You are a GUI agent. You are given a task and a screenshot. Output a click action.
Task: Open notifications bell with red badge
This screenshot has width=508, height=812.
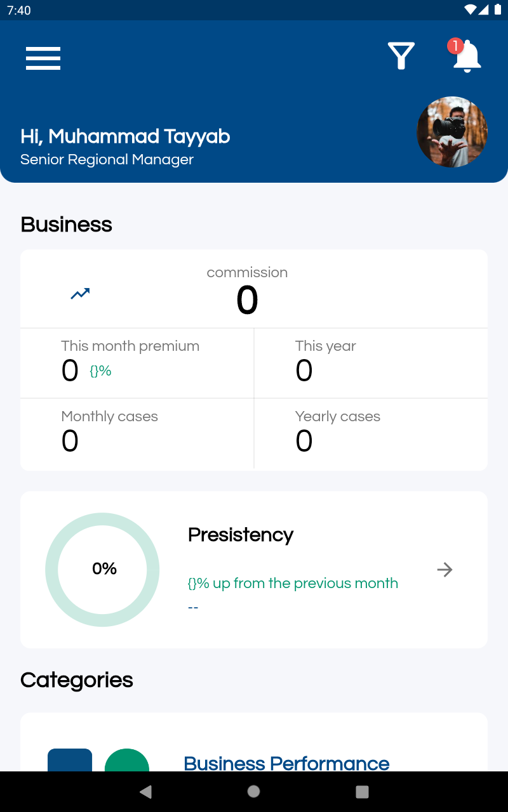pos(466,56)
